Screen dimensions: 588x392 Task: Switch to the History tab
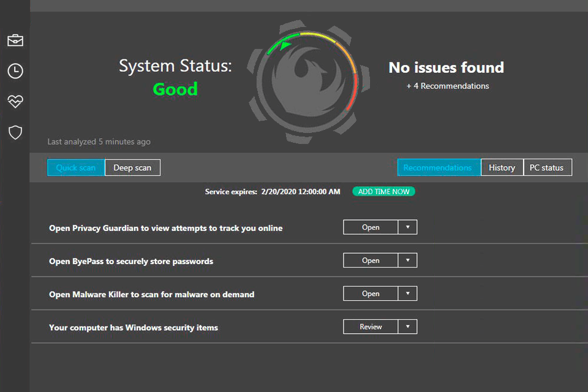click(502, 167)
